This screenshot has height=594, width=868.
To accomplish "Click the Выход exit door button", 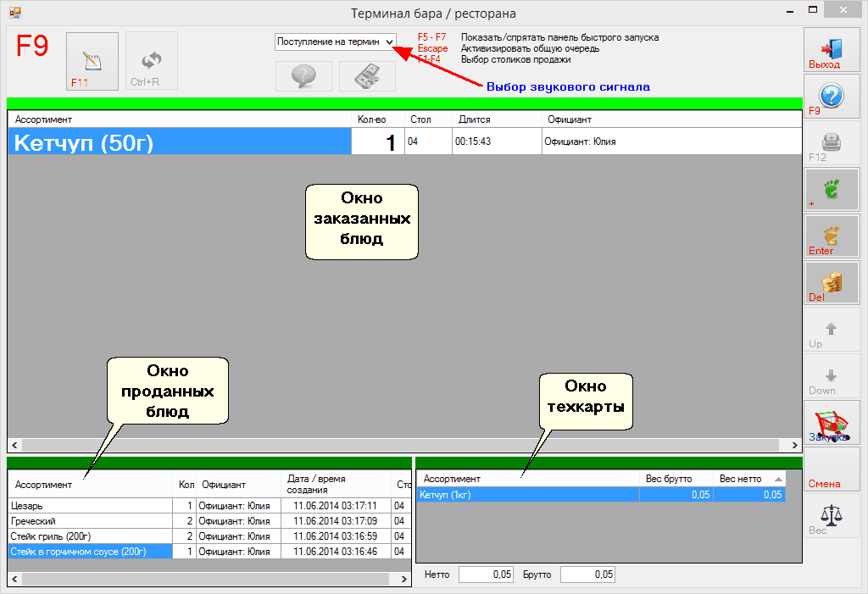I will pyautogui.click(x=832, y=49).
